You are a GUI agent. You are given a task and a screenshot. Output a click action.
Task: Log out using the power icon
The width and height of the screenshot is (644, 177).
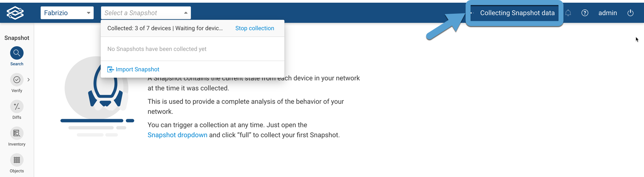pyautogui.click(x=630, y=13)
